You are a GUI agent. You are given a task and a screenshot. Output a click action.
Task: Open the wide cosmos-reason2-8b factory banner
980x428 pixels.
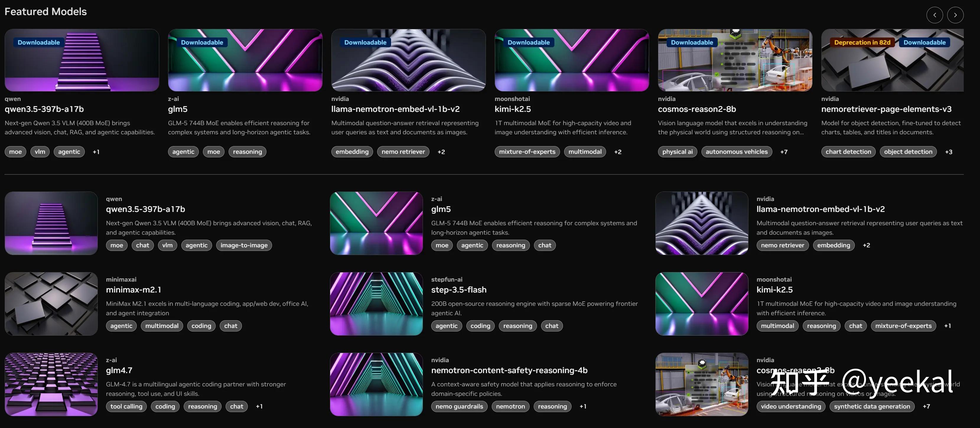[735, 60]
